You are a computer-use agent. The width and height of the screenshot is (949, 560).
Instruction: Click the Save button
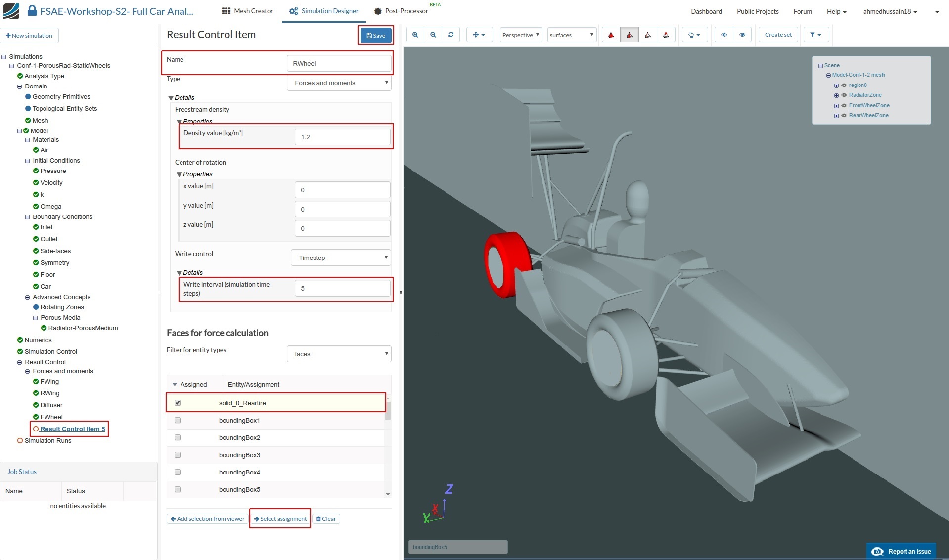click(375, 35)
